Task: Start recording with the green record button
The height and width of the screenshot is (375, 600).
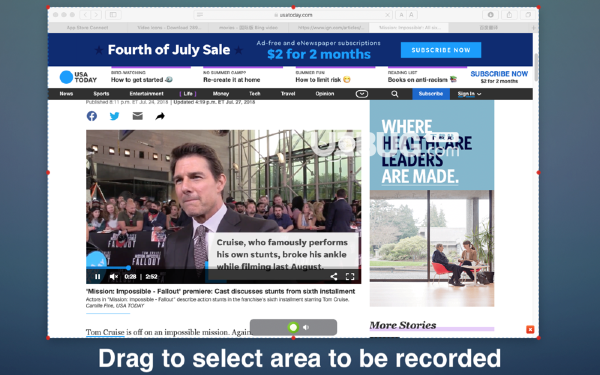Action: [x=293, y=327]
